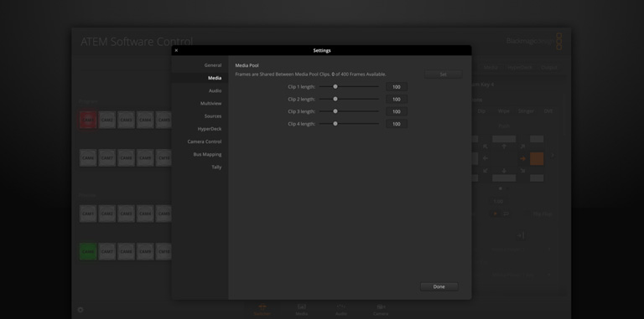The height and width of the screenshot is (319, 644).
Task: Select the up-left diagonal push direction
Action: [486, 147]
